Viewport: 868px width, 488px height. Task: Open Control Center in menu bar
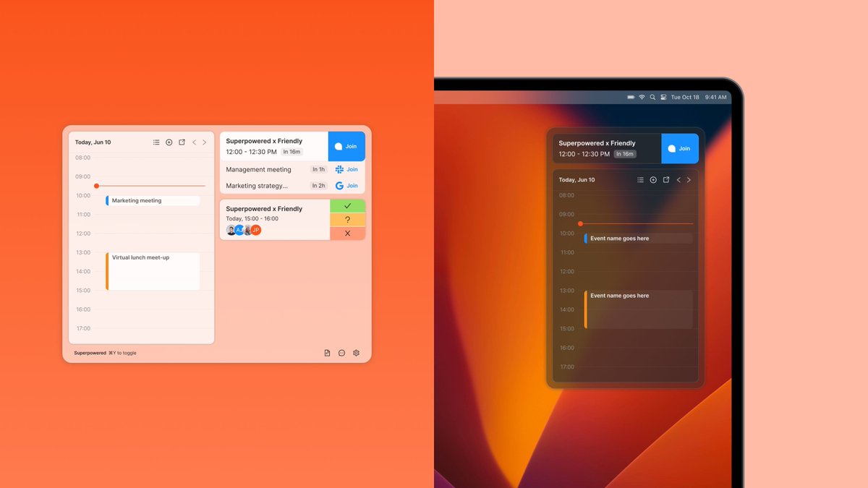[x=663, y=97]
